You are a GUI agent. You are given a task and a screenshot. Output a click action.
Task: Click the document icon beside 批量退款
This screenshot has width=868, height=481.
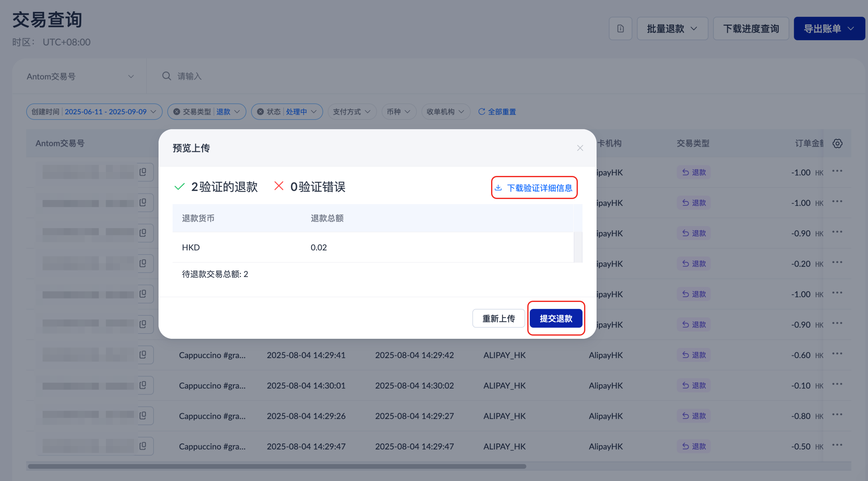click(x=620, y=29)
